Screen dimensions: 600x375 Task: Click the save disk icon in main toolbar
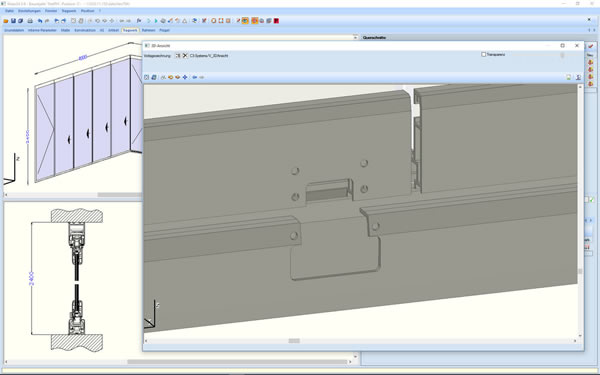click(x=13, y=21)
